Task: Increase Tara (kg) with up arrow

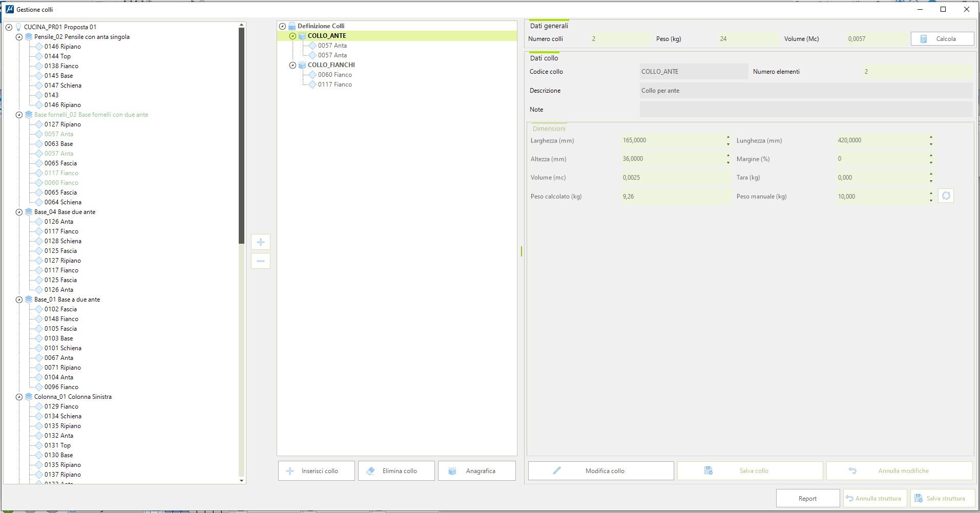Action: 931,175
